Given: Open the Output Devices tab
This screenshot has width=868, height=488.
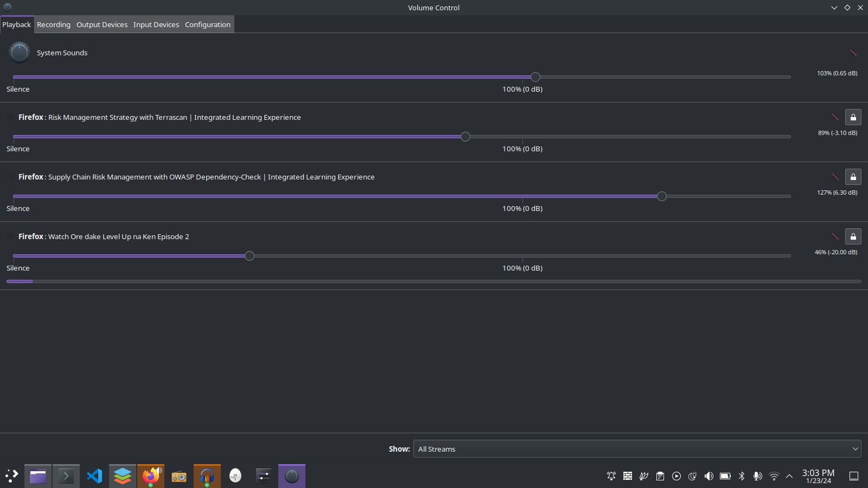Looking at the screenshot, I should pyautogui.click(x=101, y=24).
